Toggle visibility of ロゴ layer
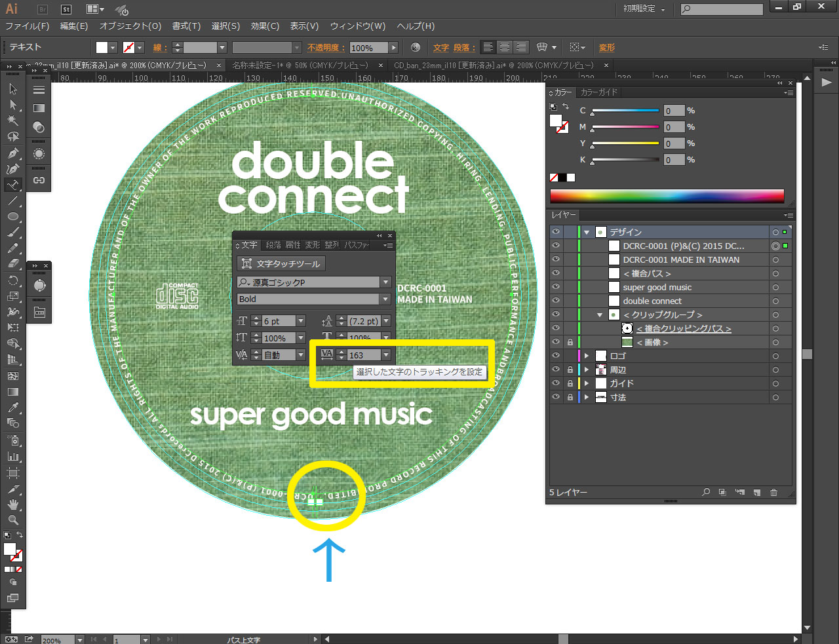 pyautogui.click(x=556, y=356)
